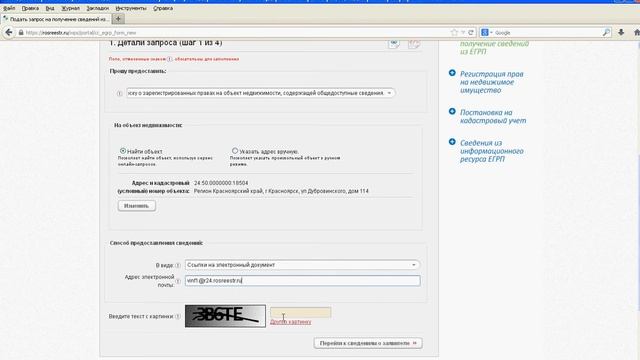The image size is (640, 360).
Task: Open the Вид menu
Action: pos(50,8)
